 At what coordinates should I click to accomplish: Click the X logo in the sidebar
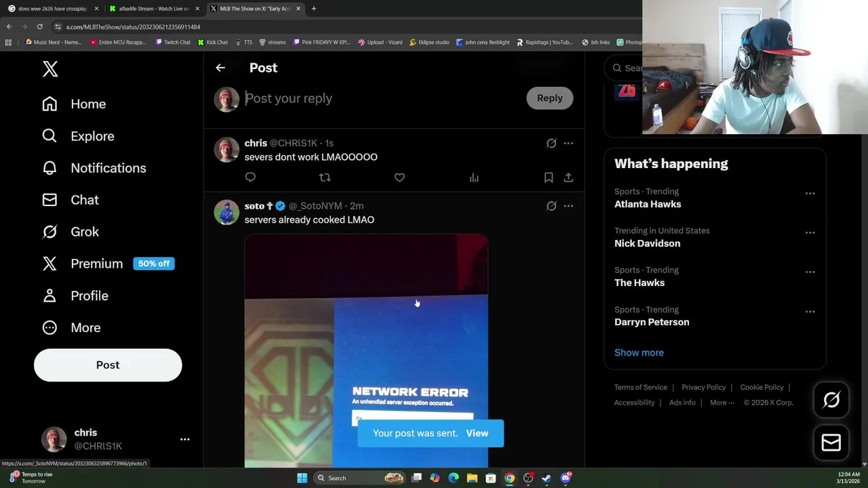[x=50, y=68]
